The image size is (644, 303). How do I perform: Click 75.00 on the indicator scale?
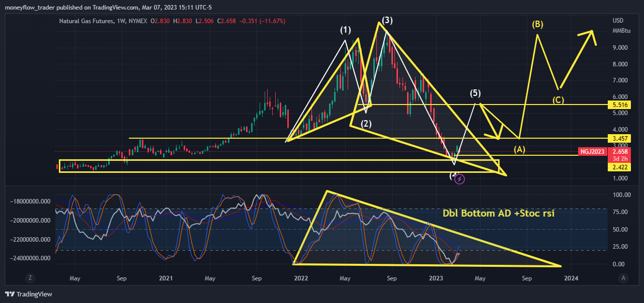coord(620,212)
